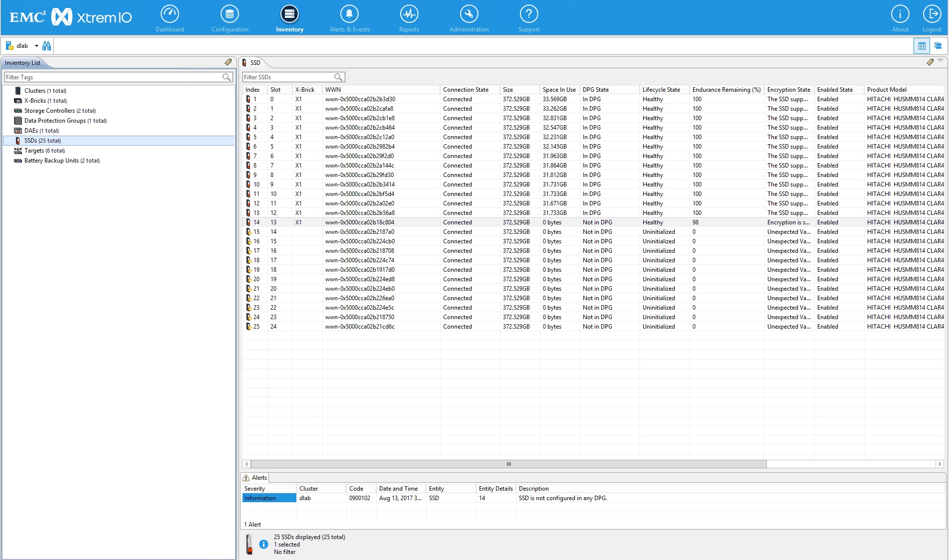
Task: Open the dlab cluster dropdown
Action: [x=36, y=45]
